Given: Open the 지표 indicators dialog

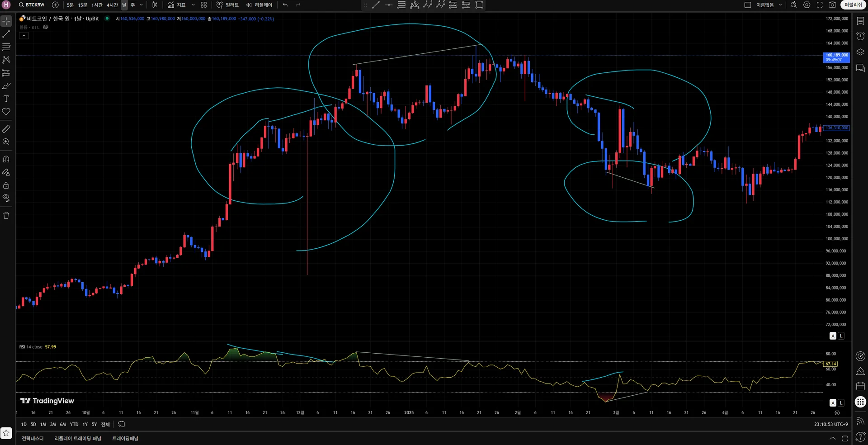Looking at the screenshot, I should pyautogui.click(x=177, y=5).
